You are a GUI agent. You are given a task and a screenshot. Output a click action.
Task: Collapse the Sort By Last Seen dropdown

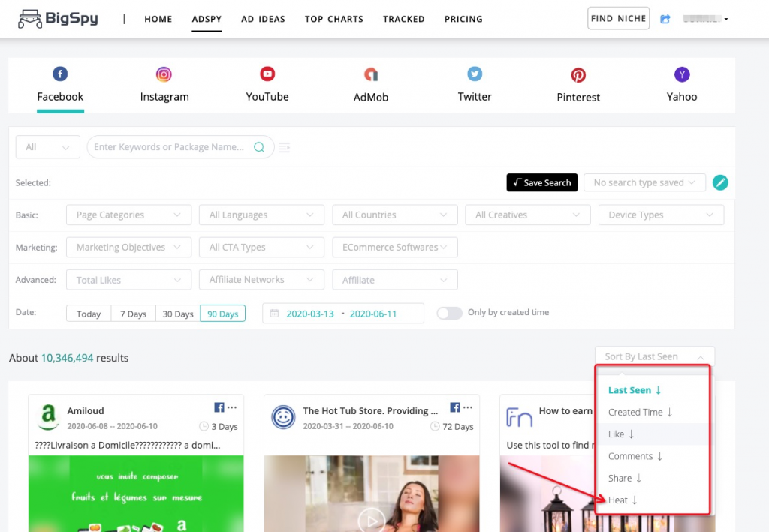654,356
